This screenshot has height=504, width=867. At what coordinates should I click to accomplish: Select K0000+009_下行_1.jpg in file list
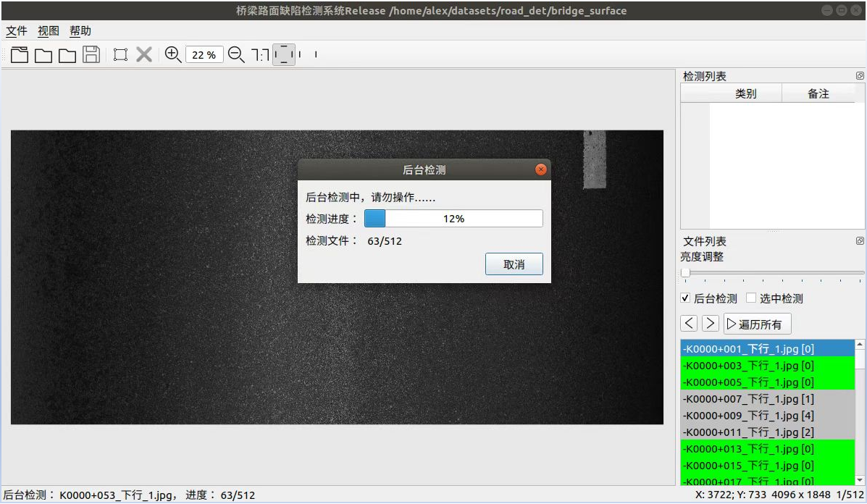coord(749,416)
